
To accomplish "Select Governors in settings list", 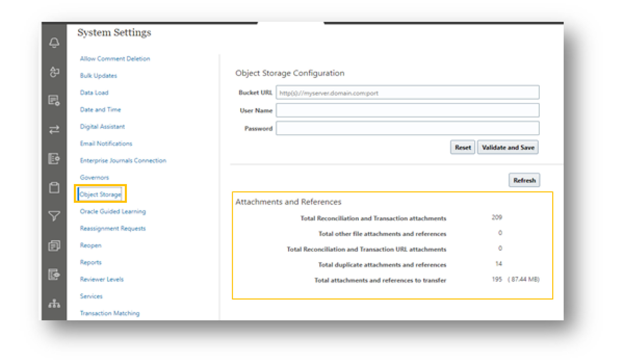I will pyautogui.click(x=94, y=177).
